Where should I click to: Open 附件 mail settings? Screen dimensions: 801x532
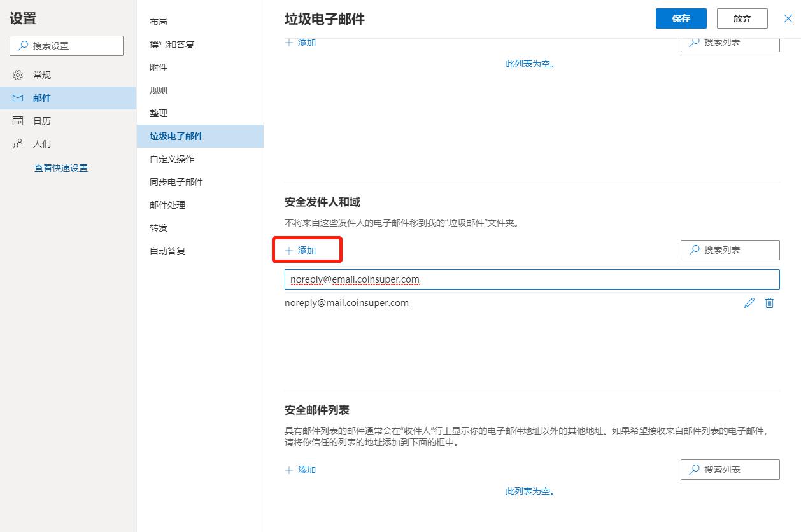[200, 67]
